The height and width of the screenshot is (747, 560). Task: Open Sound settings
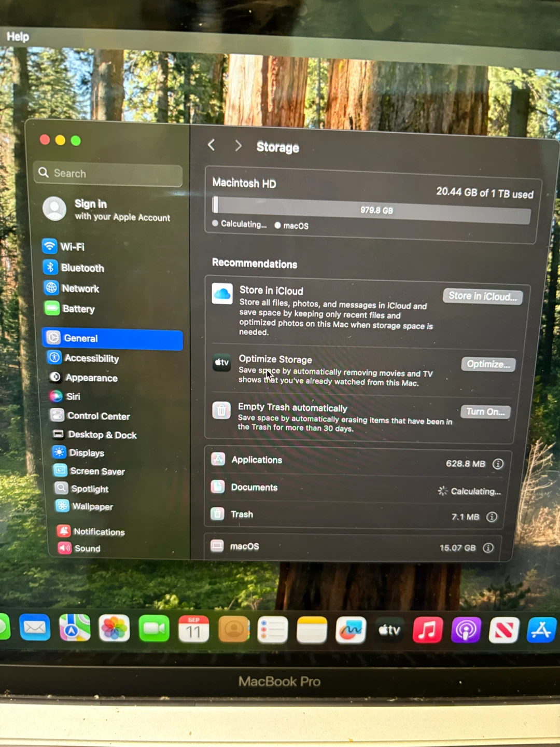click(x=79, y=548)
